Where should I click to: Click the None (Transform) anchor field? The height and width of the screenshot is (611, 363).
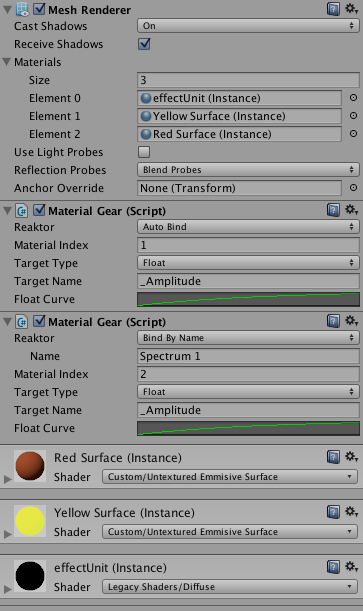tap(240, 188)
